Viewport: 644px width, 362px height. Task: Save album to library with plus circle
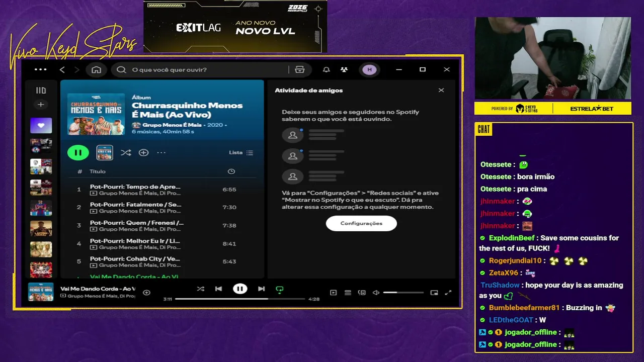coord(143,152)
